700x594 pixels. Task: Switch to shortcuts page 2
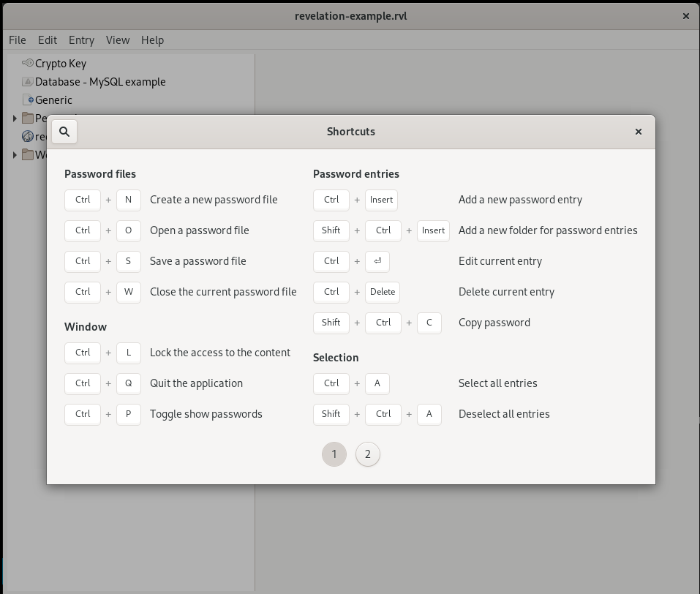[x=367, y=454]
